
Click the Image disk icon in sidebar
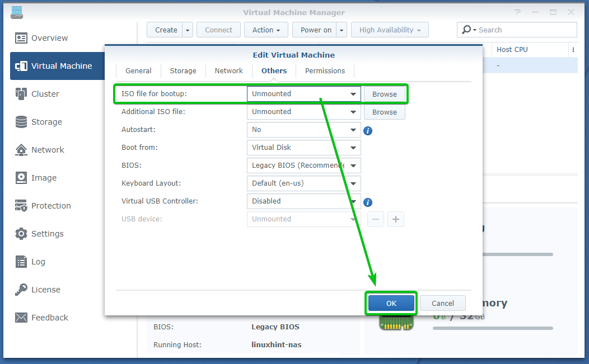(21, 178)
